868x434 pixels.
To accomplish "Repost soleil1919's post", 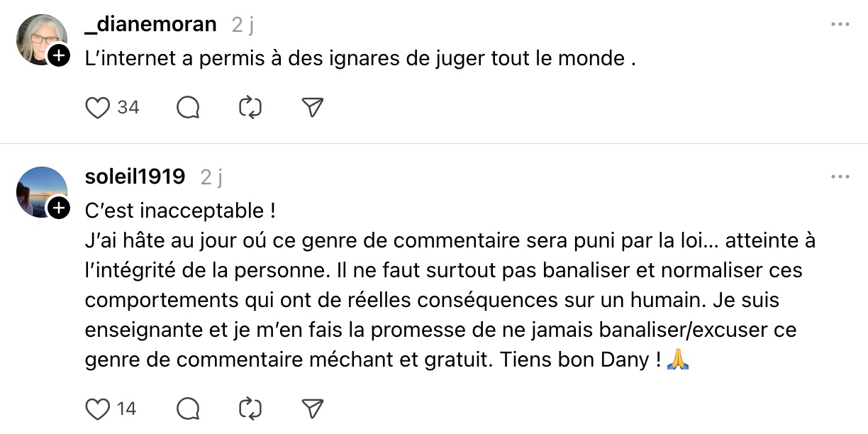I will pyautogui.click(x=250, y=409).
